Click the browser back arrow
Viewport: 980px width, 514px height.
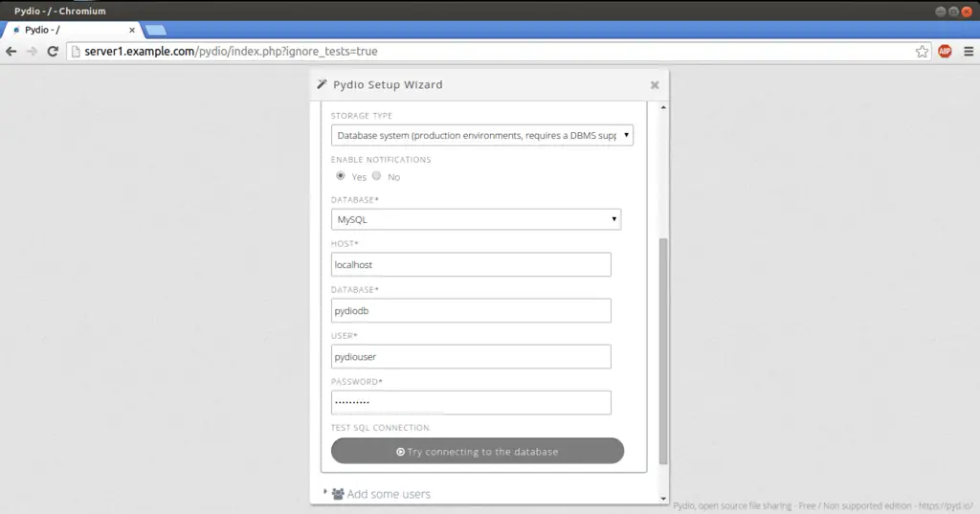coord(11,52)
